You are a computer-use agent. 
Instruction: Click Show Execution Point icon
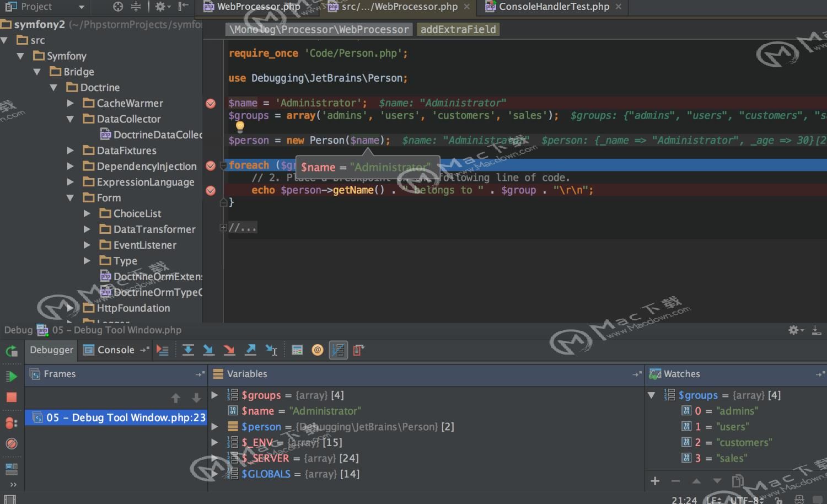[162, 350]
